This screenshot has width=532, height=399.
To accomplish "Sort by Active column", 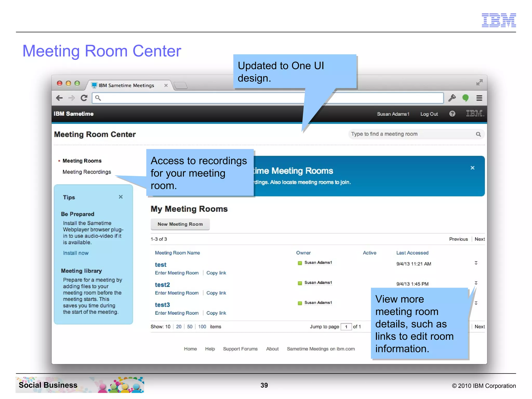I will [369, 253].
